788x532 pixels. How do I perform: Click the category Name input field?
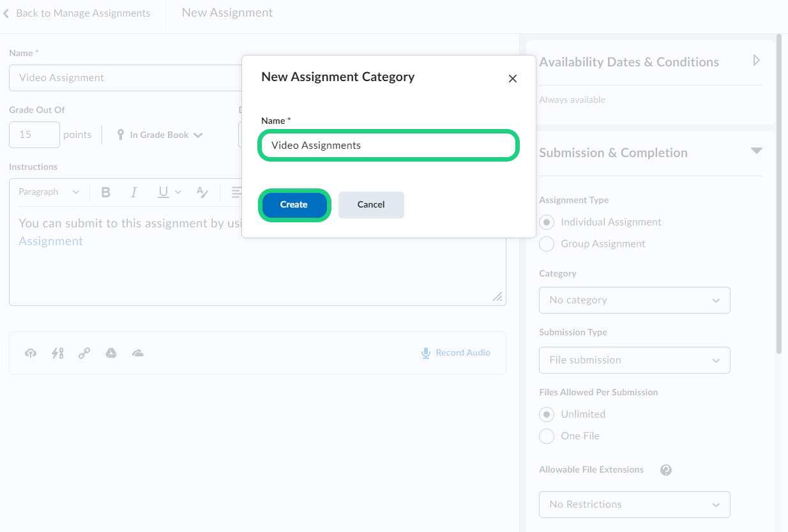(388, 146)
